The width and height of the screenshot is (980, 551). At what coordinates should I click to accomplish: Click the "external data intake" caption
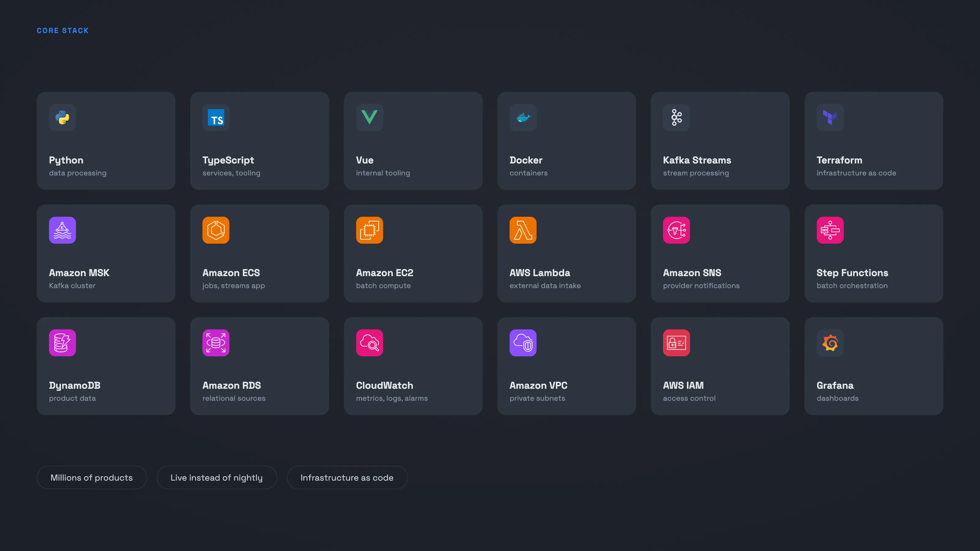coord(545,286)
